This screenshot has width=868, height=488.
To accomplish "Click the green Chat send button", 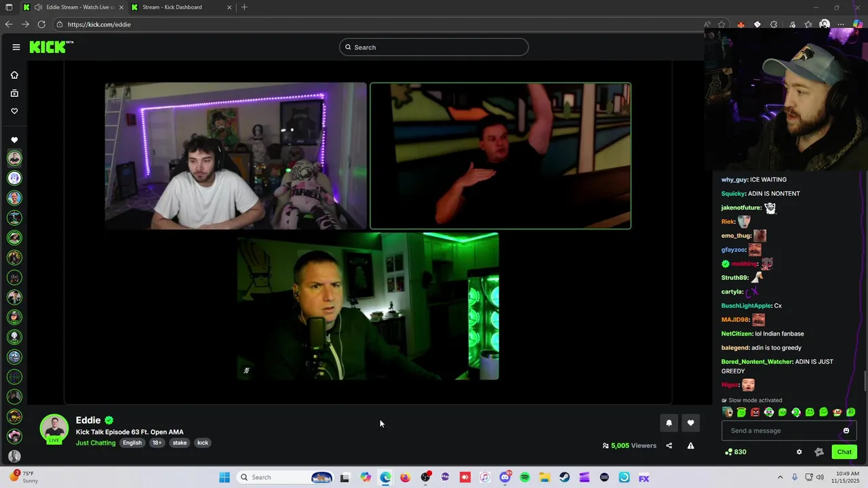I will (x=844, y=452).
